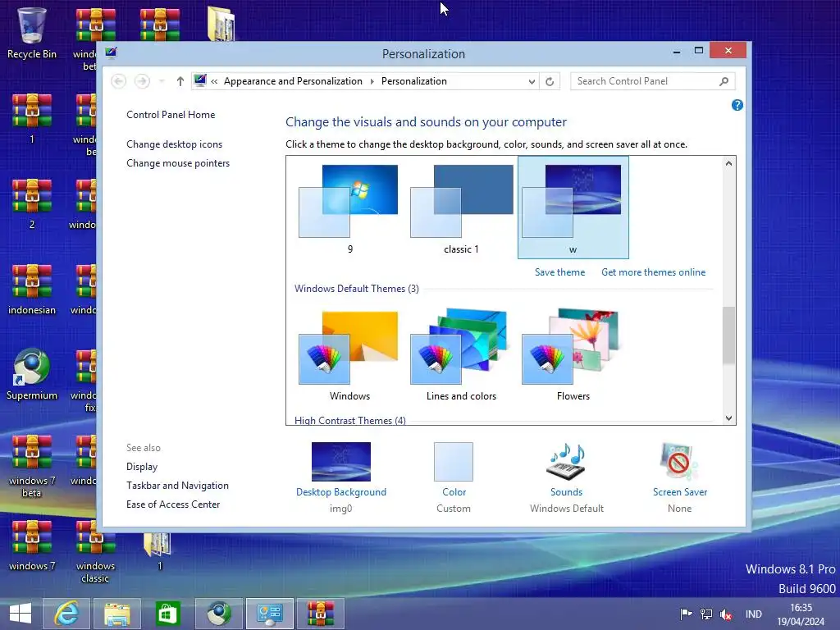840x630 pixels.
Task: Select the archive icon named 2
Action: pos(32,204)
